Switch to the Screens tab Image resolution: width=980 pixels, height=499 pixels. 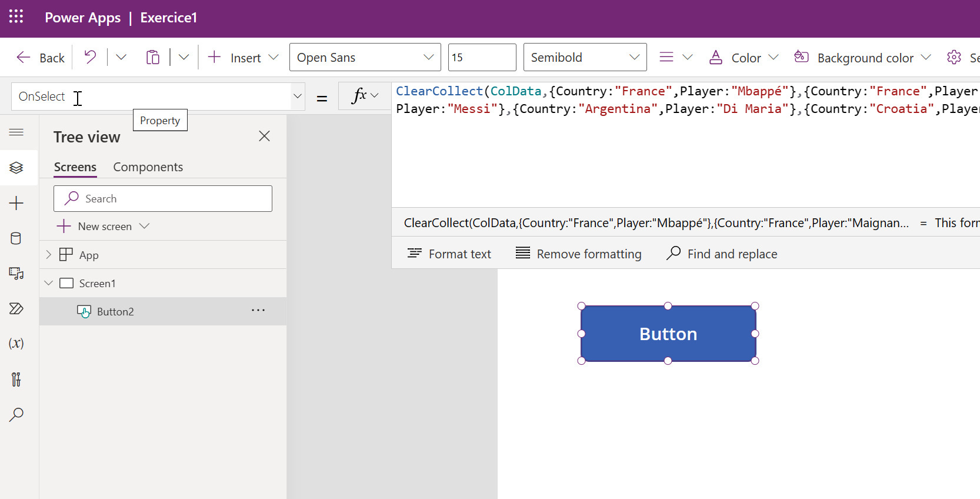tap(75, 167)
